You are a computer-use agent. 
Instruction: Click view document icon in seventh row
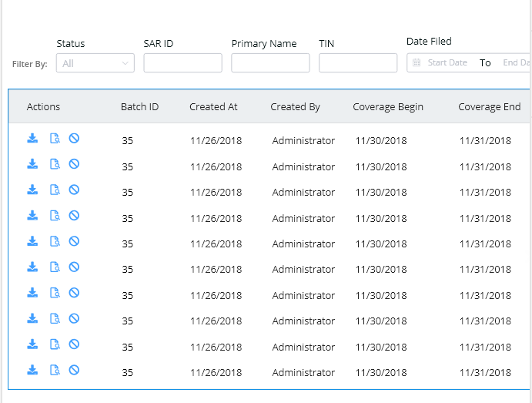[55, 293]
